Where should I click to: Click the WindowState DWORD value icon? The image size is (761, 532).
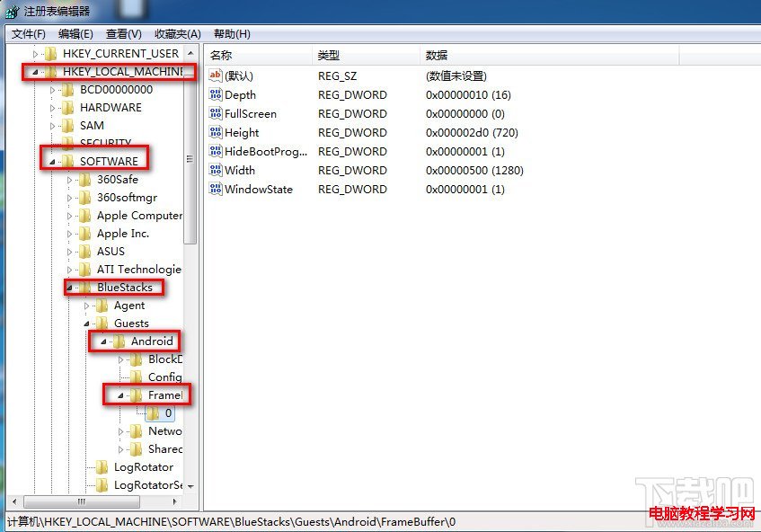click(x=216, y=189)
